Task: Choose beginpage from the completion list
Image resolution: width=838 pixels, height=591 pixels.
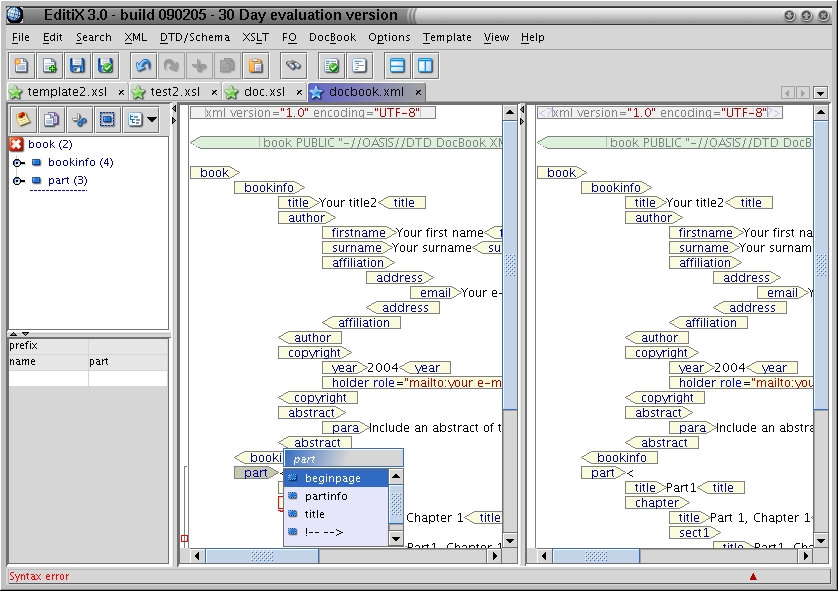Action: click(x=335, y=478)
